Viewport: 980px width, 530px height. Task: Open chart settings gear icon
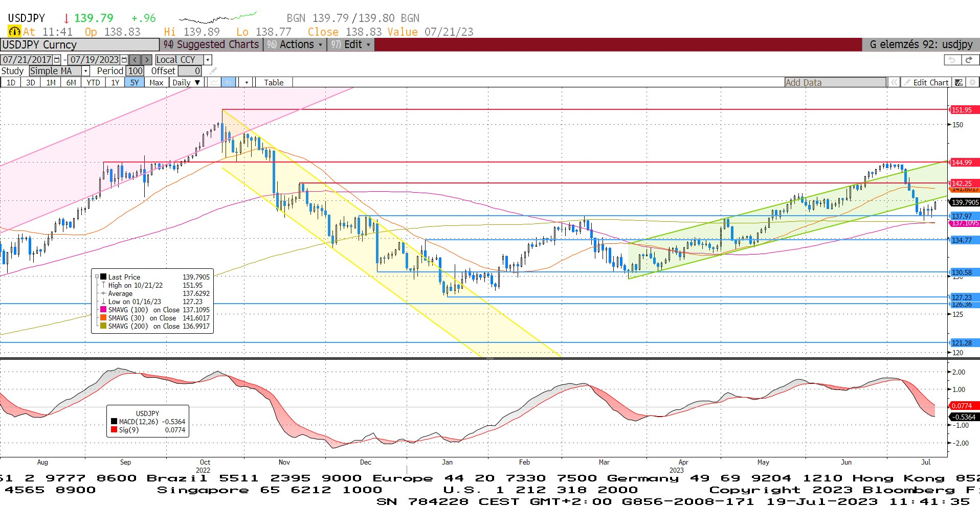pyautogui.click(x=972, y=82)
